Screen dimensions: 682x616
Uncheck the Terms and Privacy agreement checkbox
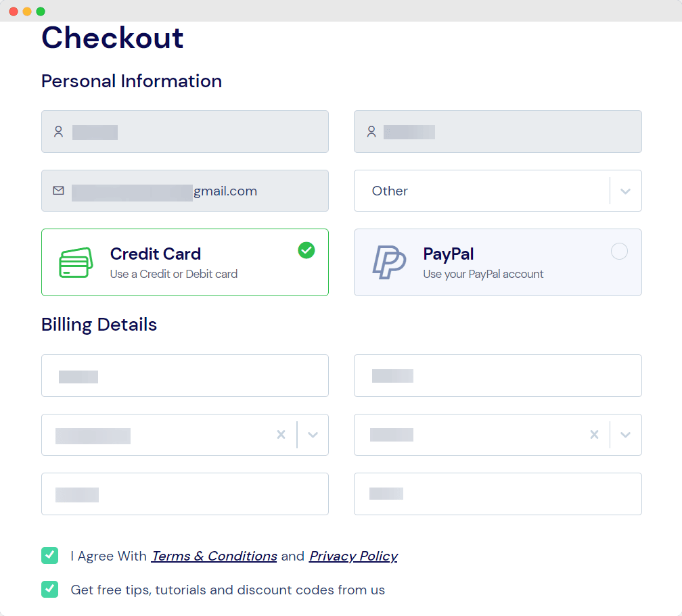click(49, 555)
